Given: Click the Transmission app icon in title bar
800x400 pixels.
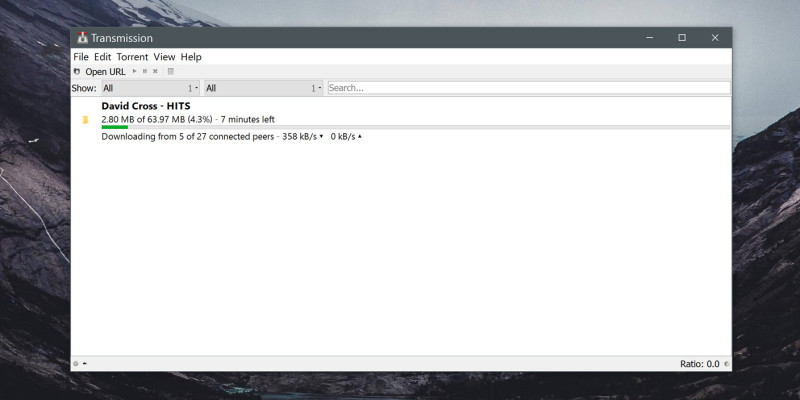Looking at the screenshot, I should point(82,38).
